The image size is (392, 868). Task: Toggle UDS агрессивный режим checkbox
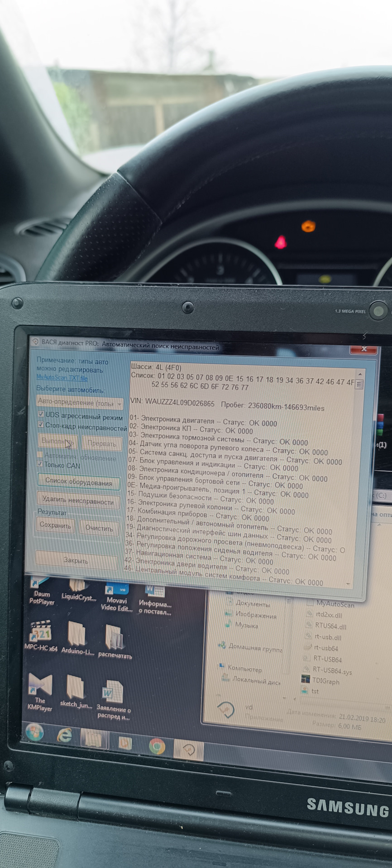click(41, 414)
